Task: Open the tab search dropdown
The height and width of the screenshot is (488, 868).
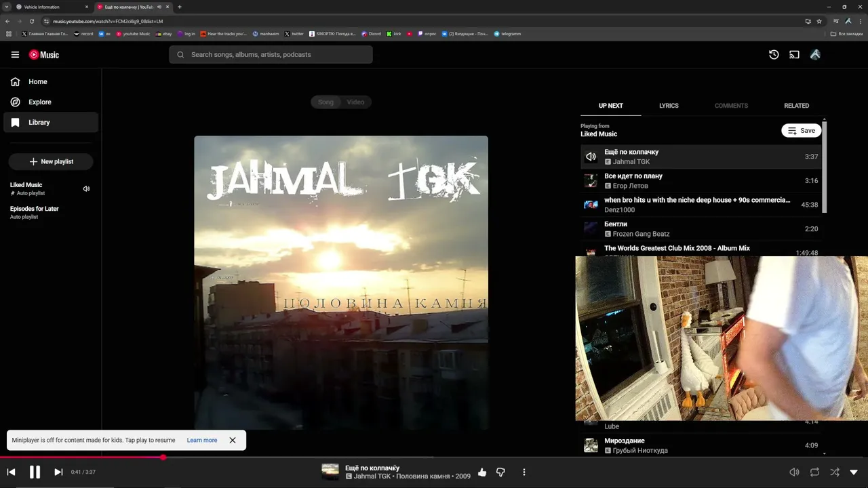Action: pos(7,7)
